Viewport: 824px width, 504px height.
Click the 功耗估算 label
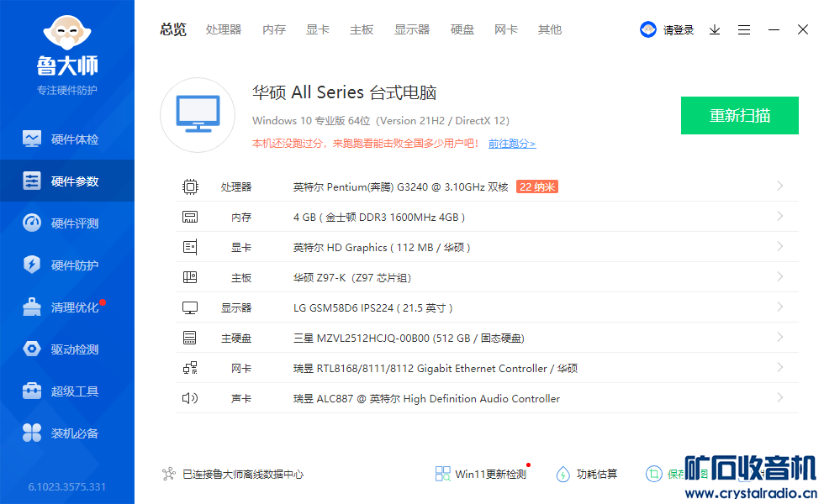coord(597,474)
